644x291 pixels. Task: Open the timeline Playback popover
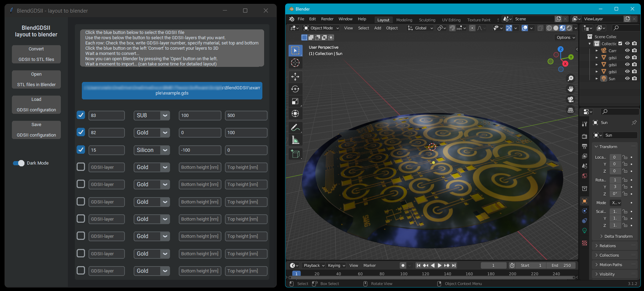[314, 265]
